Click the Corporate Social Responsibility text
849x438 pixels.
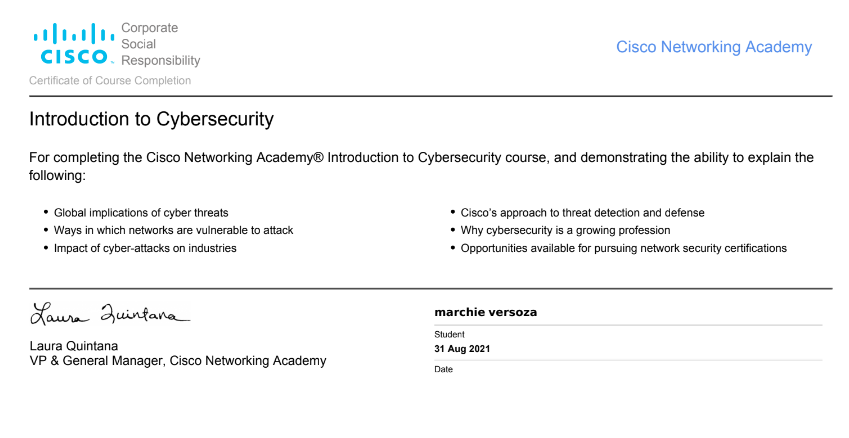(x=160, y=45)
